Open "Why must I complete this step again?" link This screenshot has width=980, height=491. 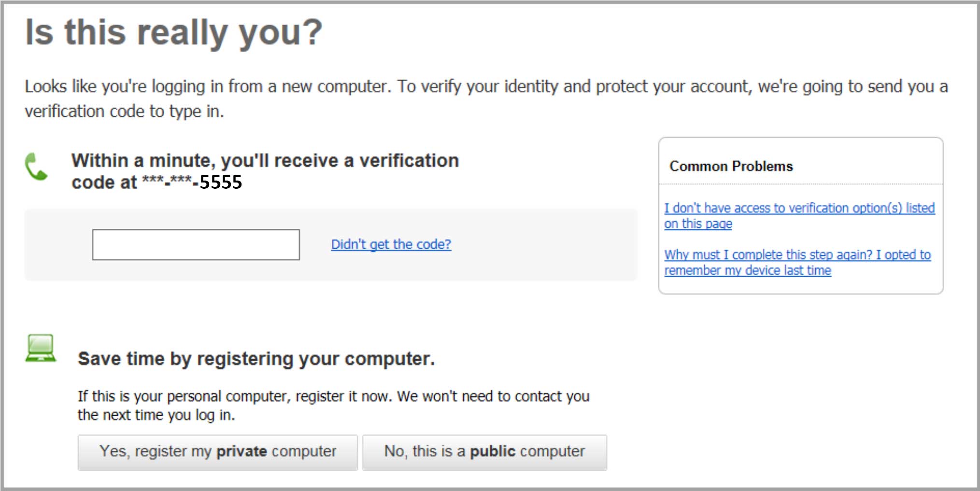point(797,255)
